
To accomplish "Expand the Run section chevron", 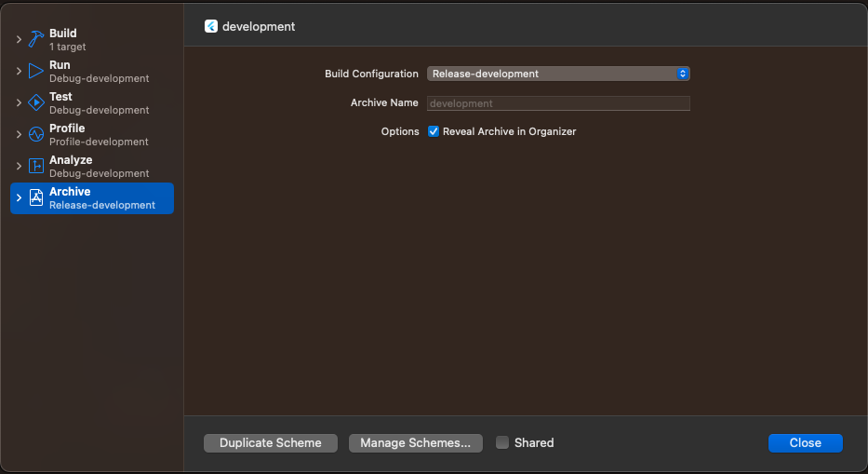I will pos(19,71).
